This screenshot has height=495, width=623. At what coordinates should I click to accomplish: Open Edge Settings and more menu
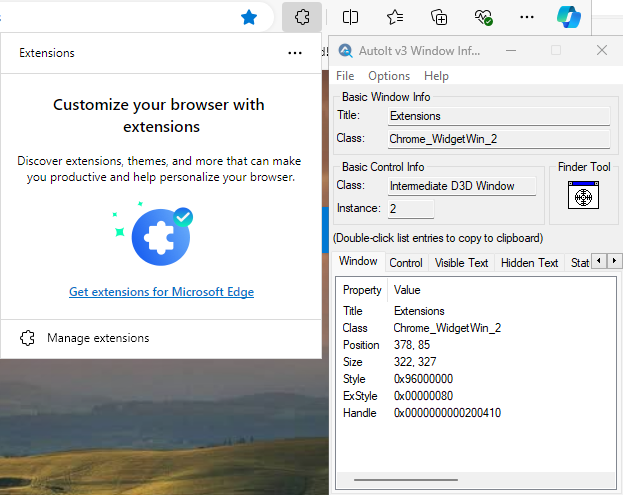point(527,17)
